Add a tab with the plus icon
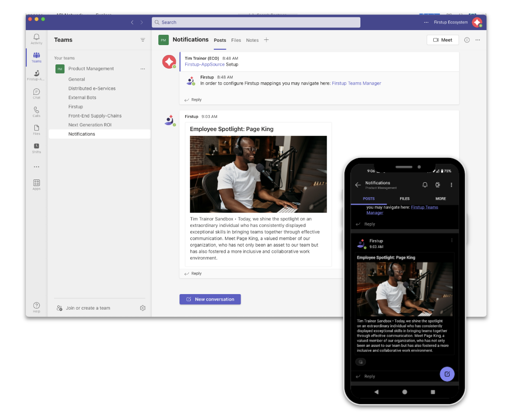 tap(266, 40)
